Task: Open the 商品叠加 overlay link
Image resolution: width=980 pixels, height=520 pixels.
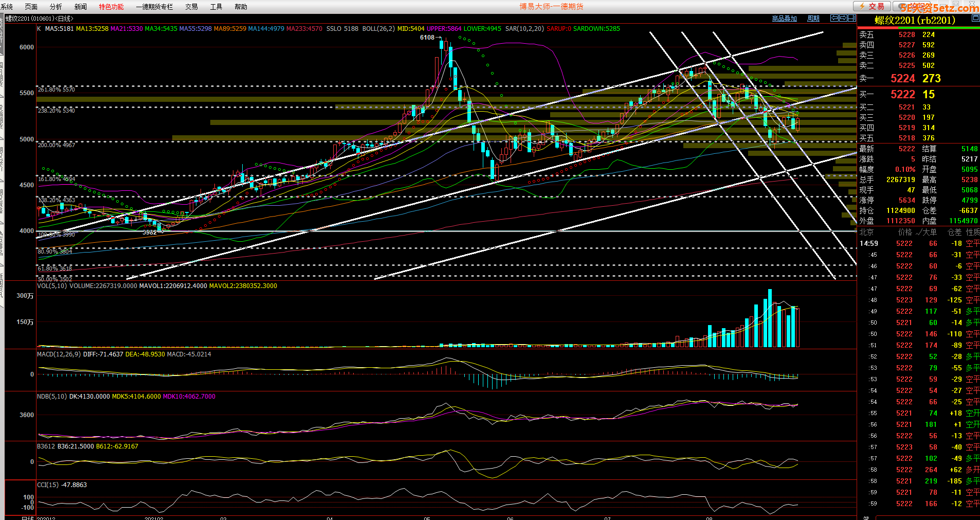Action: 784,19
